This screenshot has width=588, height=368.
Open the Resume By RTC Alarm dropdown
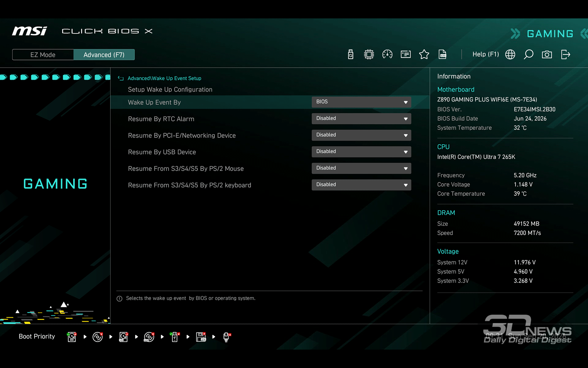(x=361, y=118)
